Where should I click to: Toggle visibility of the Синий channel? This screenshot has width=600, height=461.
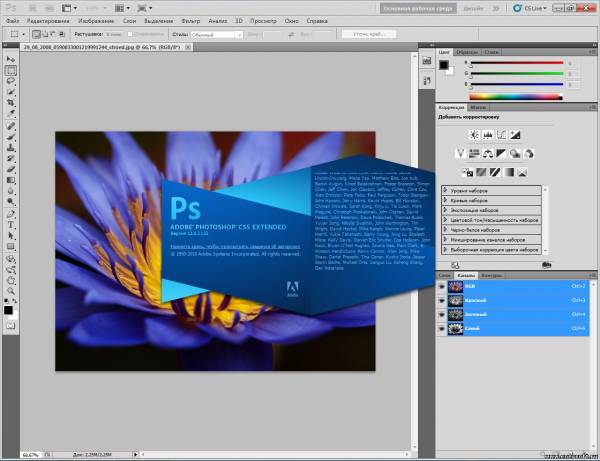tap(442, 329)
